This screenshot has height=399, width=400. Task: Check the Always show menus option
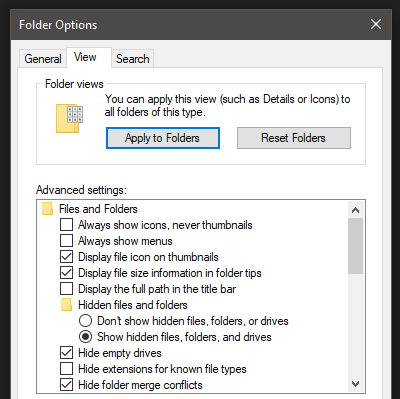pos(66,241)
